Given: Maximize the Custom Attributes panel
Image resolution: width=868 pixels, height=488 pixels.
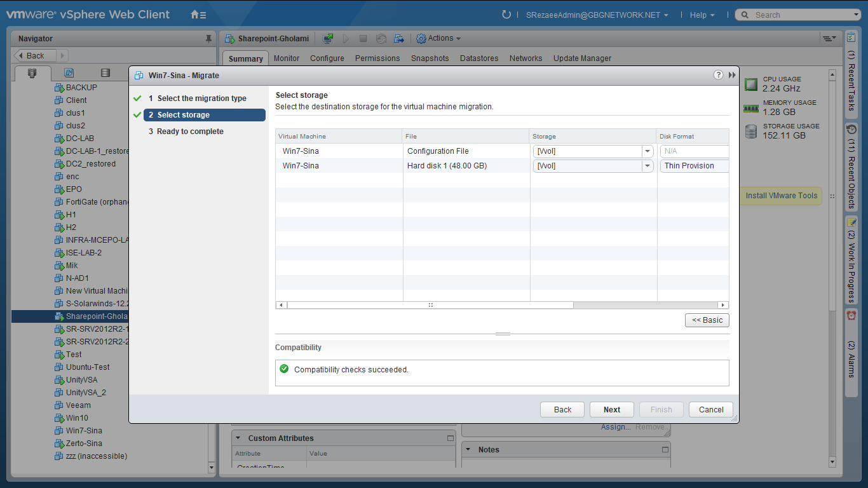Looking at the screenshot, I should coord(451,438).
